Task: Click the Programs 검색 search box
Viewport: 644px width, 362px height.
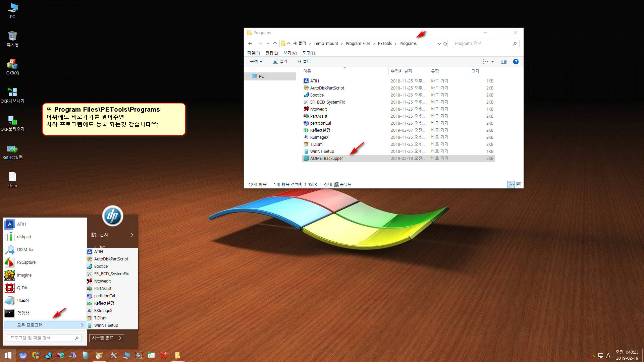Action: coord(485,44)
